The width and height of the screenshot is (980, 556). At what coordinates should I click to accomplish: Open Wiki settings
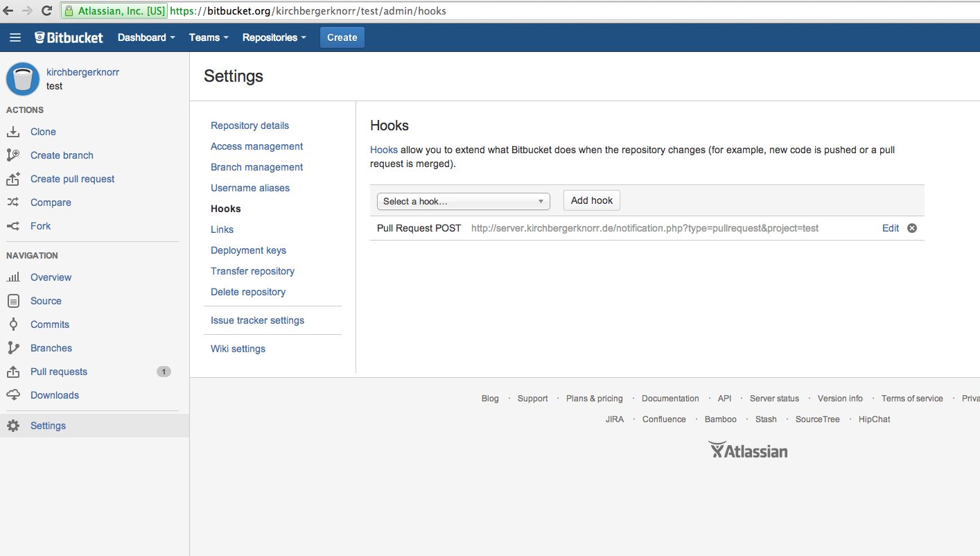click(x=238, y=349)
